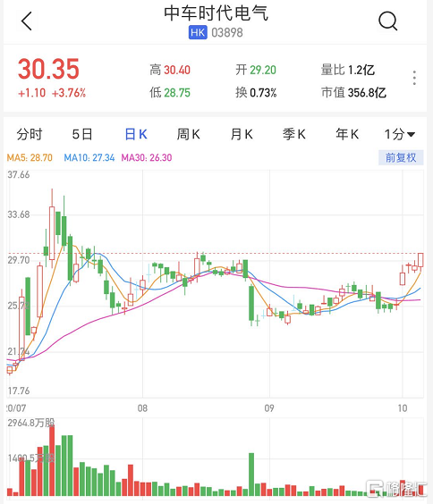This screenshot has height=504, width=433.
Task: Click the 30.35 current price
Action: (x=48, y=69)
